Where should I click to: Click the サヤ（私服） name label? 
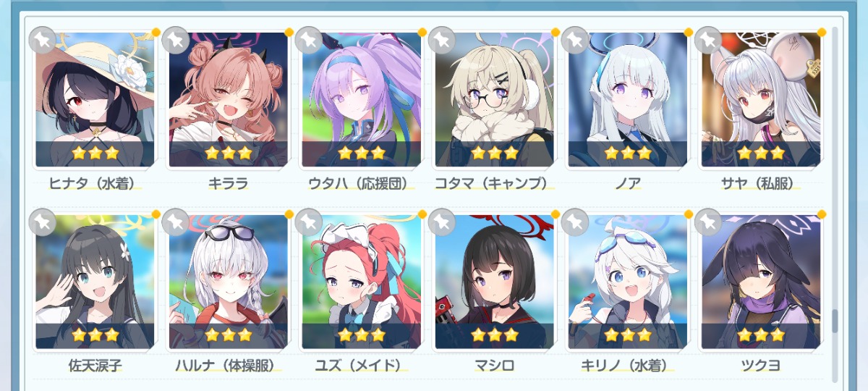click(x=760, y=184)
